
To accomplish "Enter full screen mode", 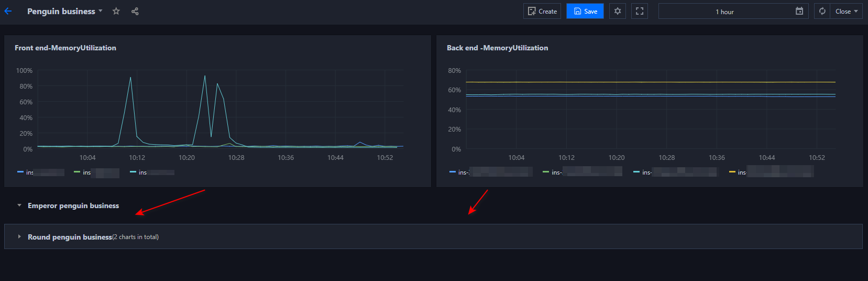I will tap(640, 11).
